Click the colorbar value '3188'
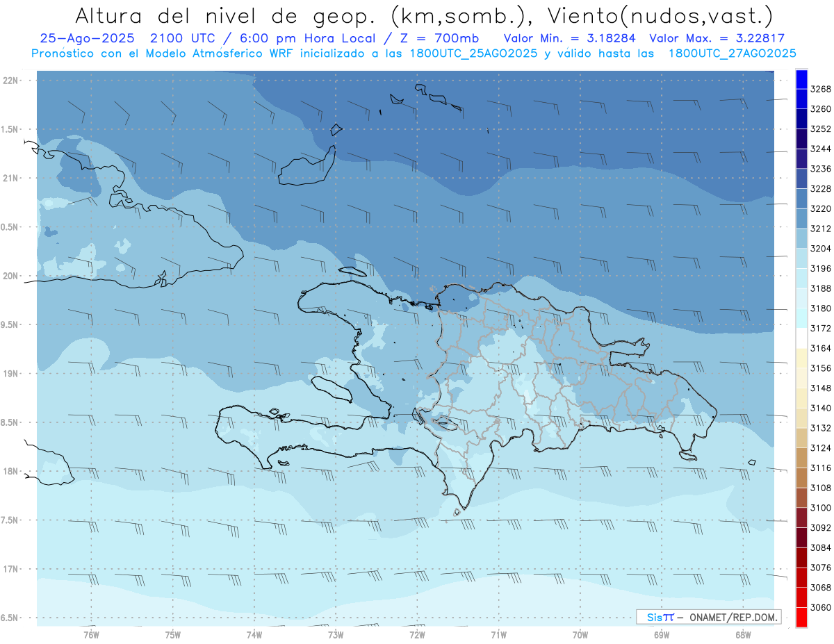The image size is (834, 644). click(x=821, y=288)
